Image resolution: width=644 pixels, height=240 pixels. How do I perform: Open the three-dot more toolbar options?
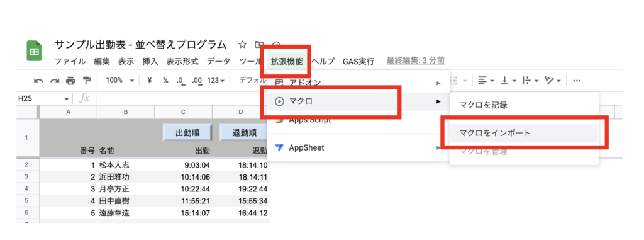577,81
